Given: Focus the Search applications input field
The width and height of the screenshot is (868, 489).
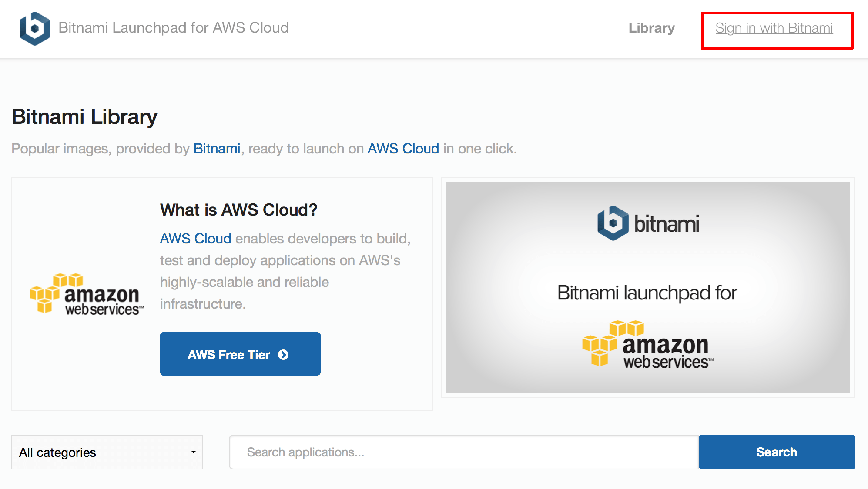Looking at the screenshot, I should coord(463,452).
